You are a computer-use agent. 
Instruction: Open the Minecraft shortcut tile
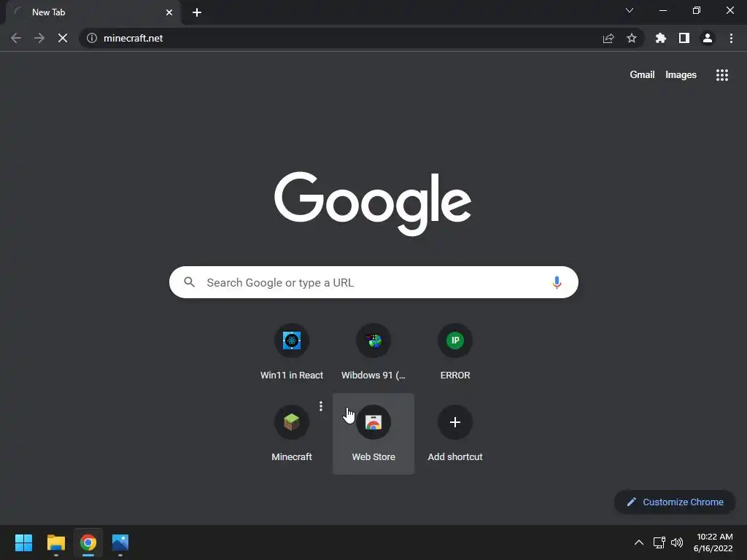[x=292, y=433]
